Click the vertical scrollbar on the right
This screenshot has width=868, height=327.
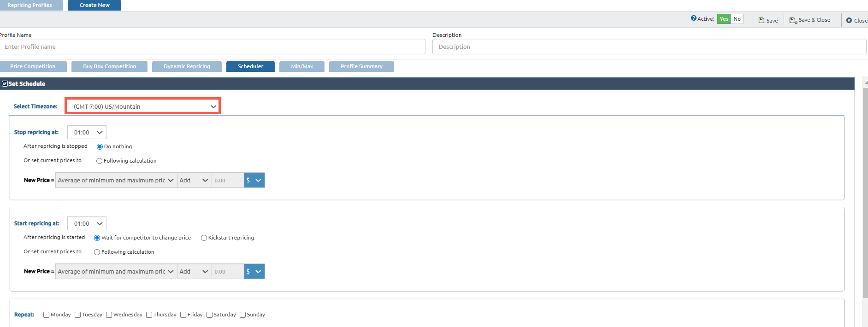pyautogui.click(x=865, y=193)
